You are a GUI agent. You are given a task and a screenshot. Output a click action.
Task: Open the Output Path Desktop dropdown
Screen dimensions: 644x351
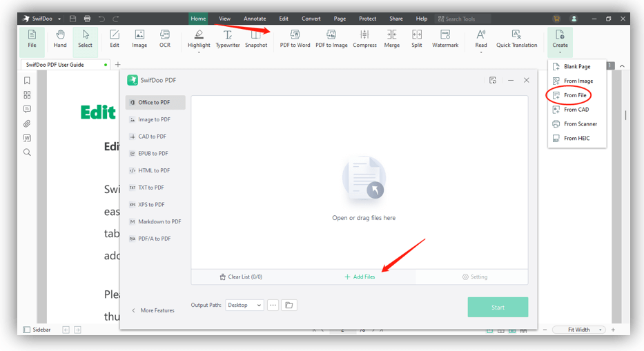(x=244, y=305)
